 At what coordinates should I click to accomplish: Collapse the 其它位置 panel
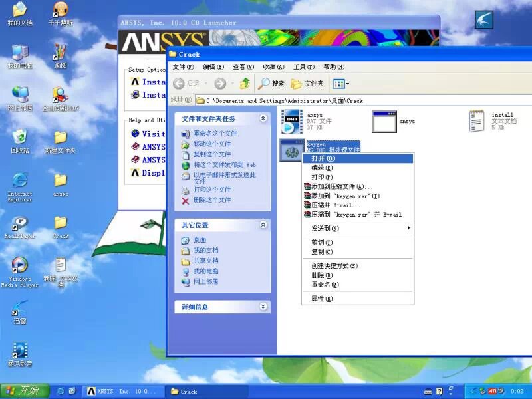(x=263, y=225)
